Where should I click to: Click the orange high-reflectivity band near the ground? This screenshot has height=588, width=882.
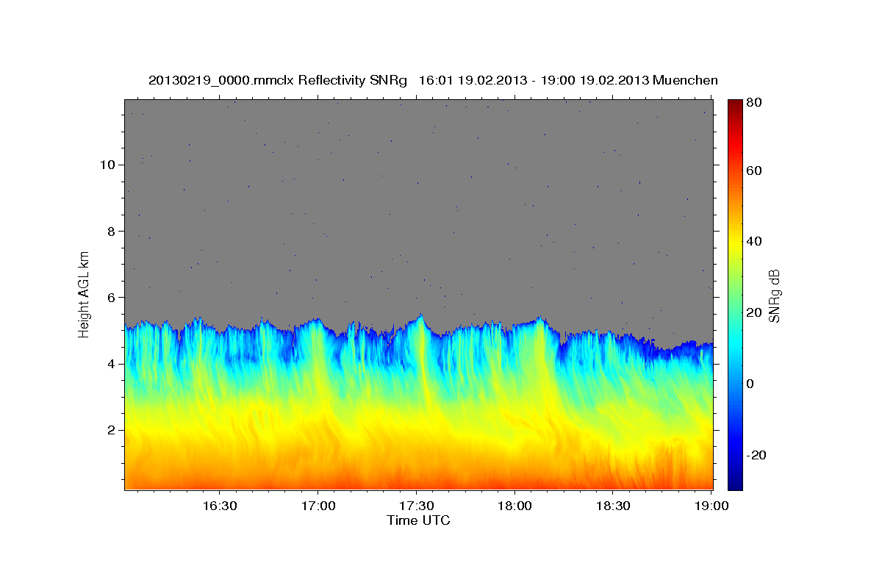click(x=419, y=470)
